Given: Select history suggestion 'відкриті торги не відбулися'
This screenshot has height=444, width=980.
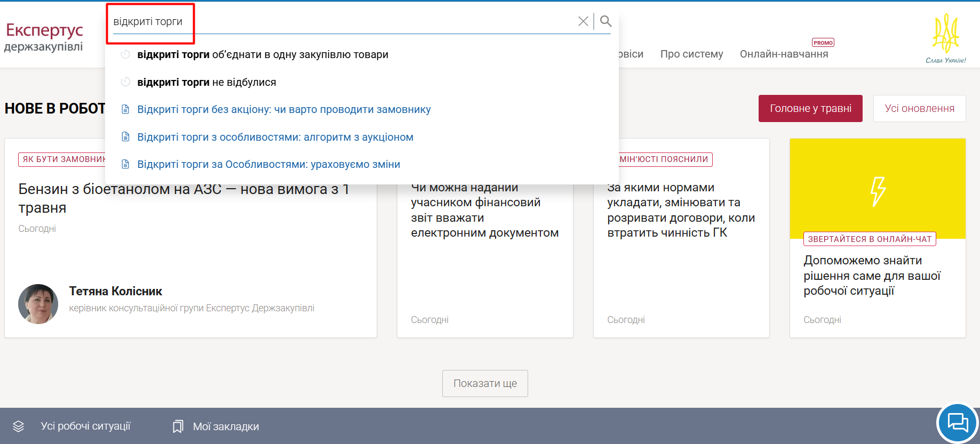Looking at the screenshot, I should pos(206,82).
